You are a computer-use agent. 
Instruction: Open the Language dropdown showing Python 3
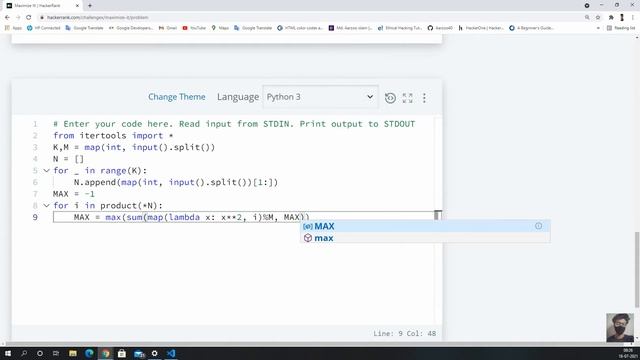click(x=320, y=97)
